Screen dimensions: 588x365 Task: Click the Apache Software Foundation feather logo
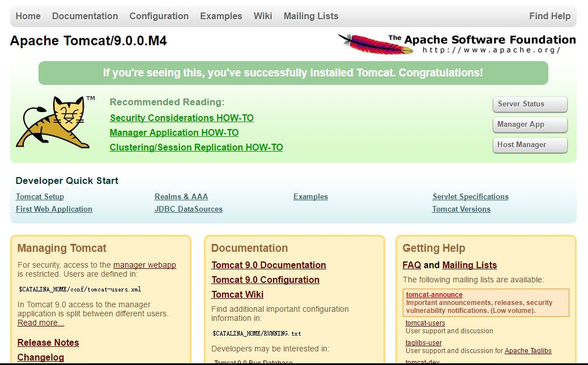pos(457,44)
